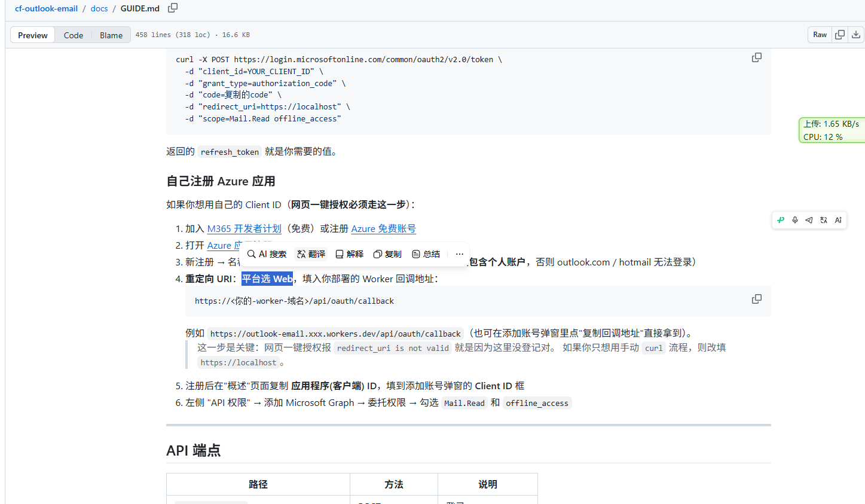Open the docs folder breadcrumb

99,8
